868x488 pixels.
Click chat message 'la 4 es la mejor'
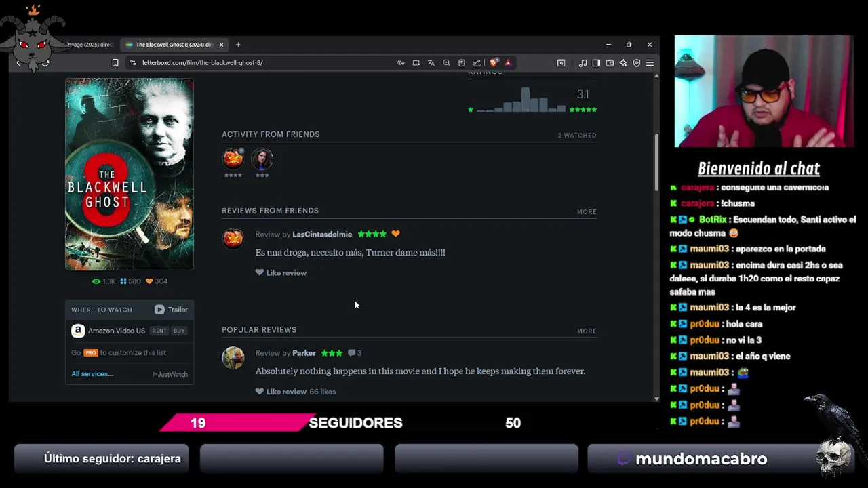[x=766, y=308]
